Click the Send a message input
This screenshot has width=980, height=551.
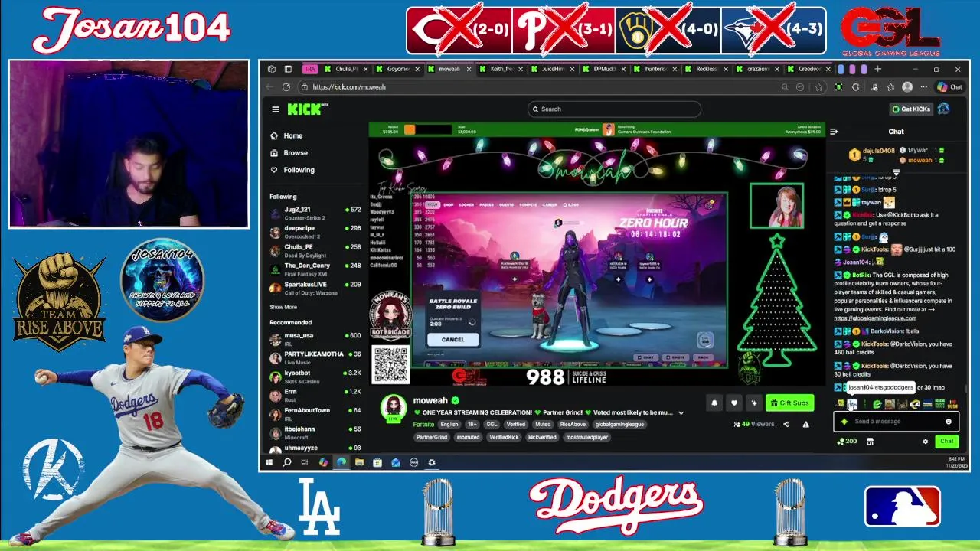point(896,422)
